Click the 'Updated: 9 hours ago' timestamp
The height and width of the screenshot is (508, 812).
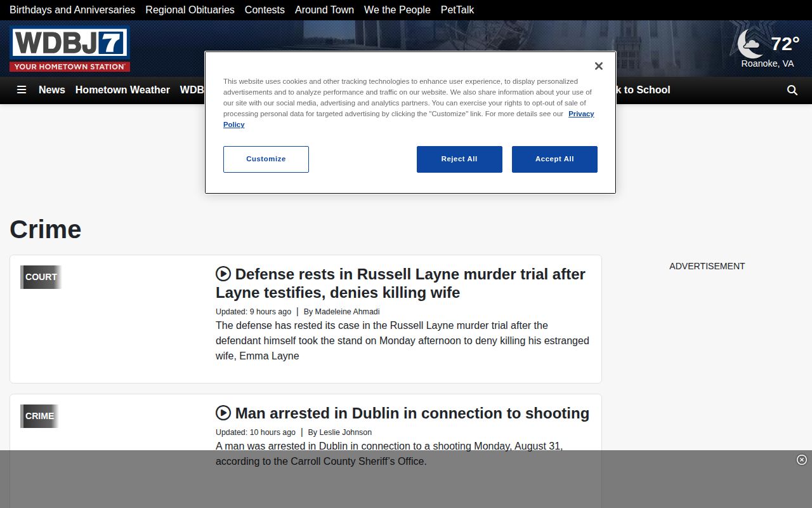coord(253,312)
